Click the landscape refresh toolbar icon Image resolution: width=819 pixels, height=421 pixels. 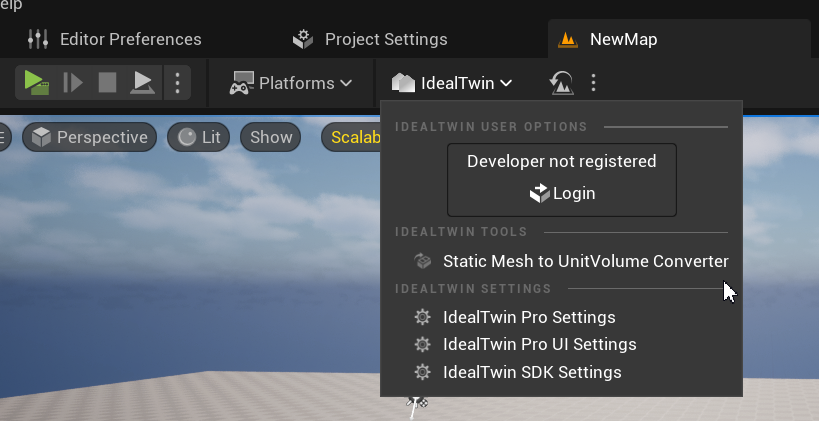561,83
